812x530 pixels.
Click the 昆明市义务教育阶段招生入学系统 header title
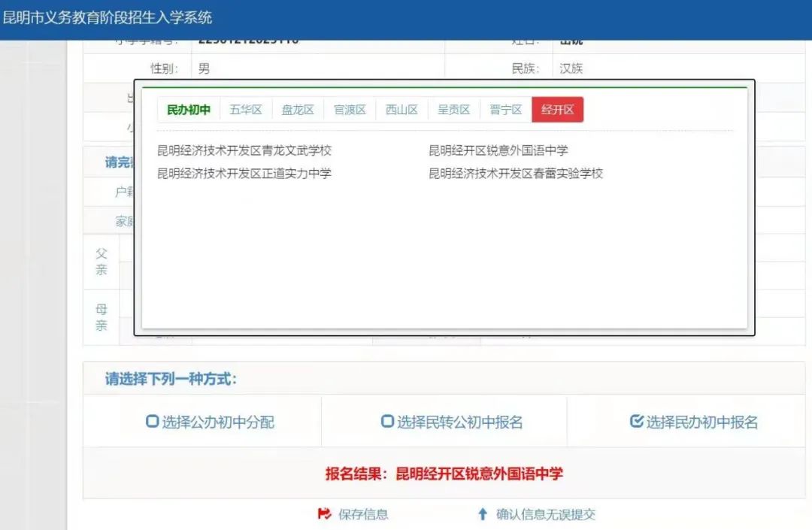[x=108, y=17]
